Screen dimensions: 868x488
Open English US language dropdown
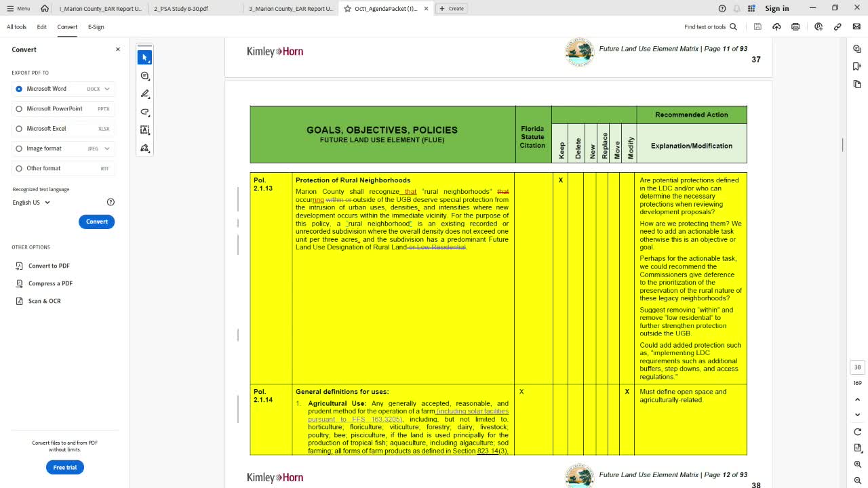click(31, 202)
